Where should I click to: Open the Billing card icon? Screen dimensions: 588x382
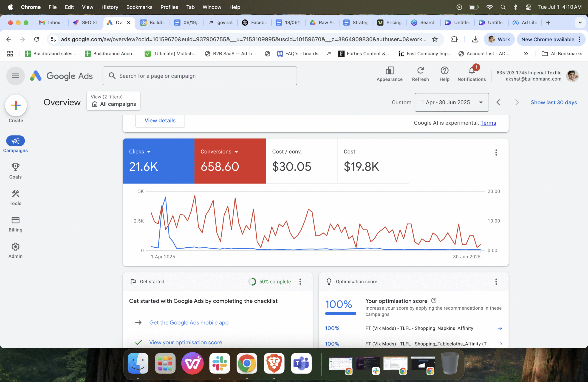click(15, 220)
